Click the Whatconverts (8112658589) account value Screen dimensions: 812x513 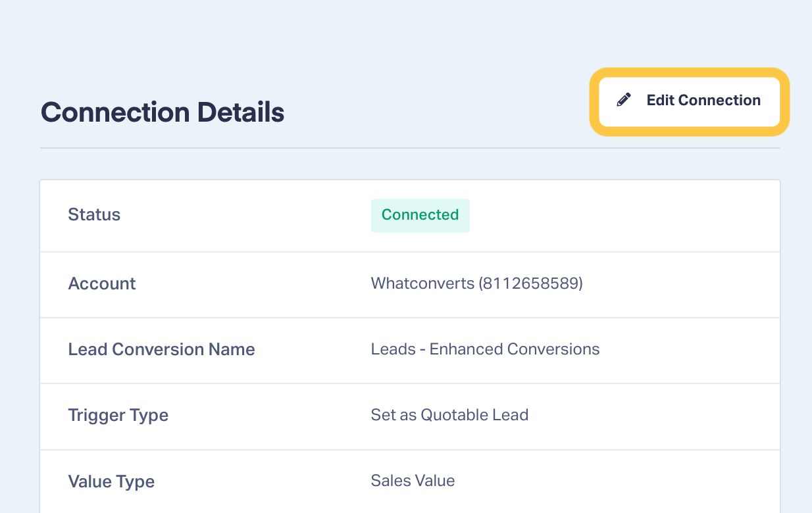[476, 283]
